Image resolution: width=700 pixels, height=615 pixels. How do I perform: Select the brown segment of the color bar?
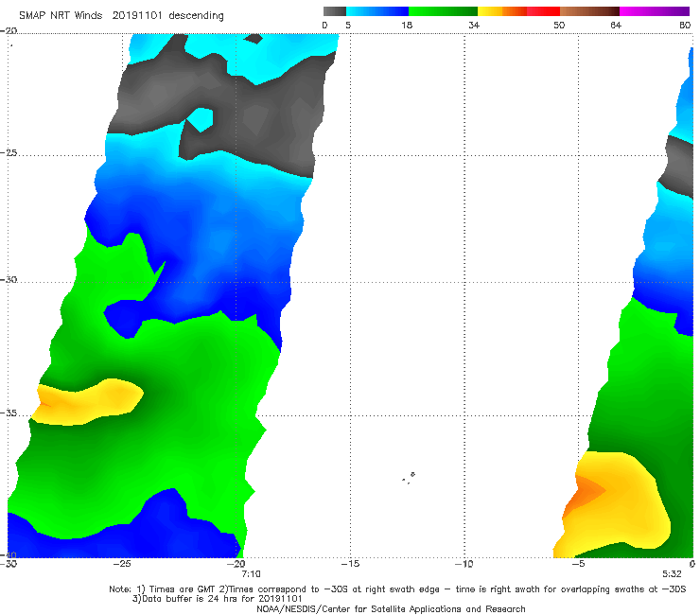tap(589, 11)
